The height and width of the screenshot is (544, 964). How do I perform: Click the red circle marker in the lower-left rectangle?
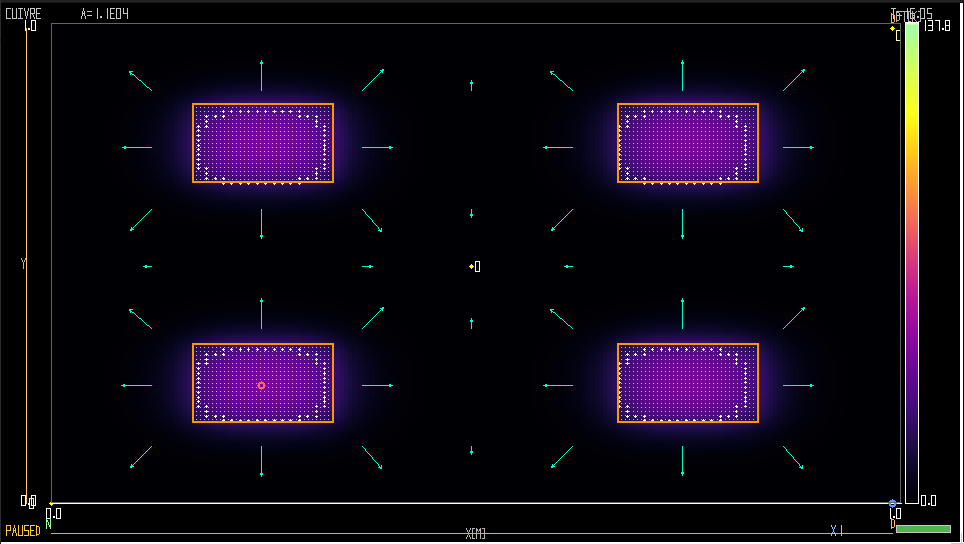261,385
